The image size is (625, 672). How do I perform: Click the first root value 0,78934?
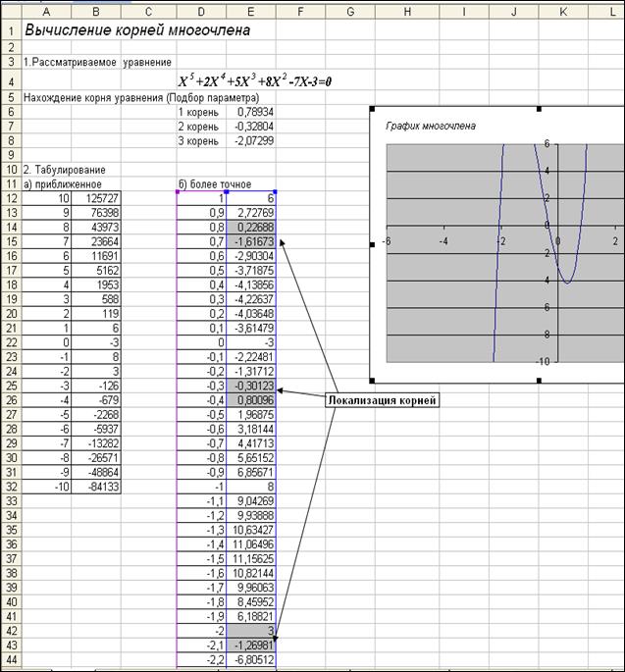251,112
